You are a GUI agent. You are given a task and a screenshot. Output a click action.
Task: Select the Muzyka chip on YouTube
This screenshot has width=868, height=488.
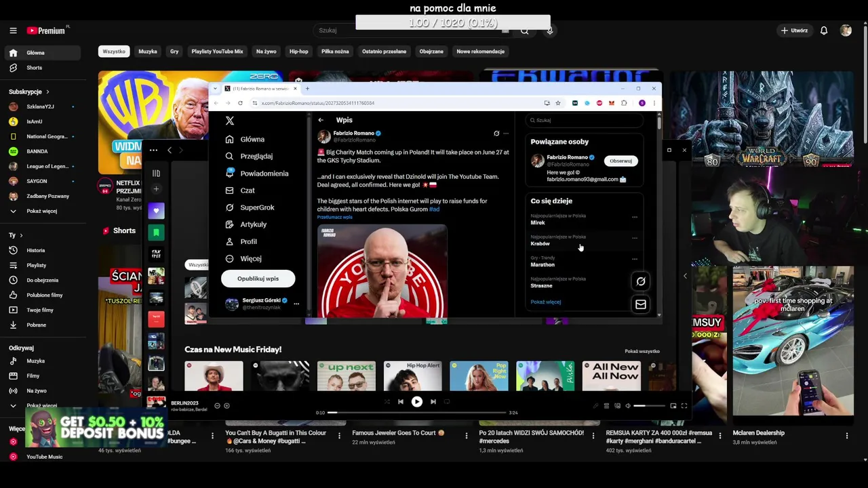click(x=148, y=52)
